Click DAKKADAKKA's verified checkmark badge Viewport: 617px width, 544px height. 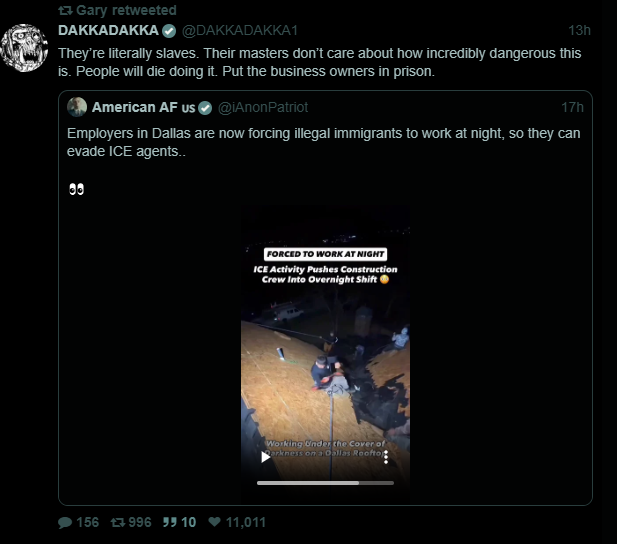click(x=169, y=31)
